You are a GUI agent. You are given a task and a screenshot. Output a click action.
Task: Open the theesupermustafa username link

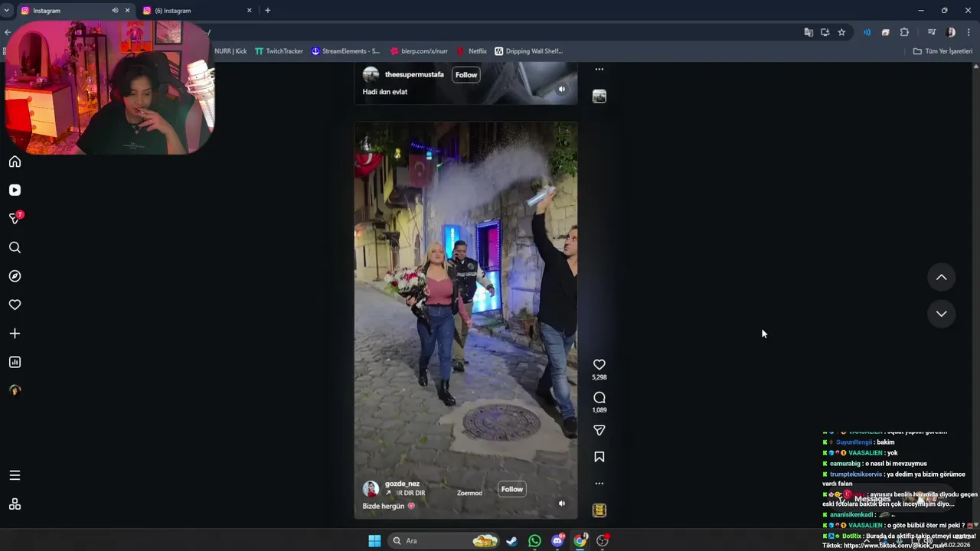coord(414,74)
